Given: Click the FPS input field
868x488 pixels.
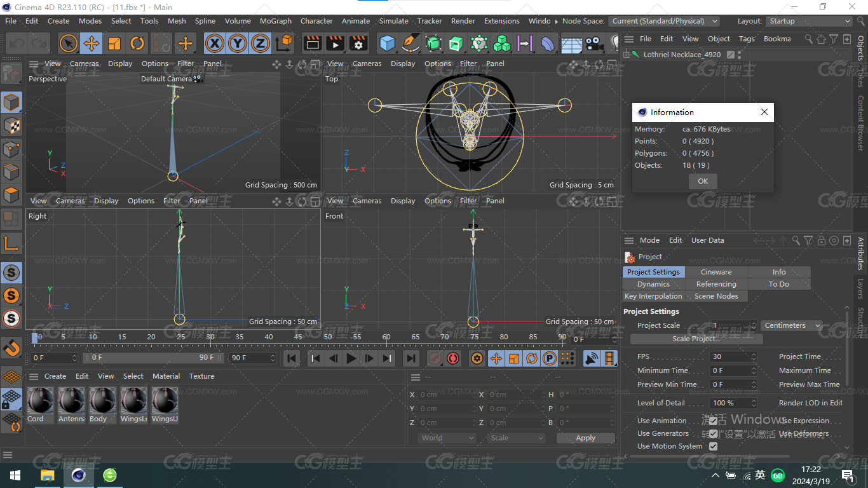Looking at the screenshot, I should (x=729, y=356).
